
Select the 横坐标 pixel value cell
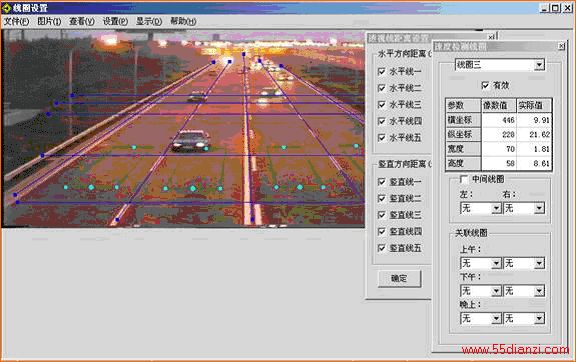coord(499,120)
